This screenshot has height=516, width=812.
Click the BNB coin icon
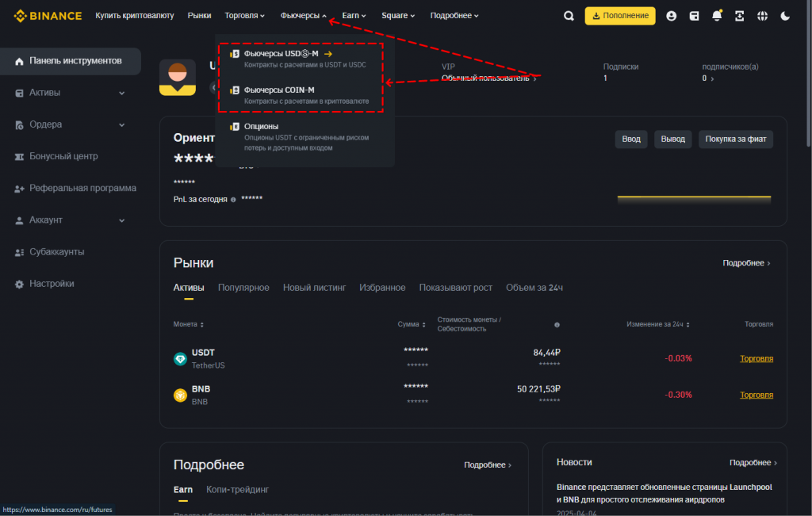[180, 396]
